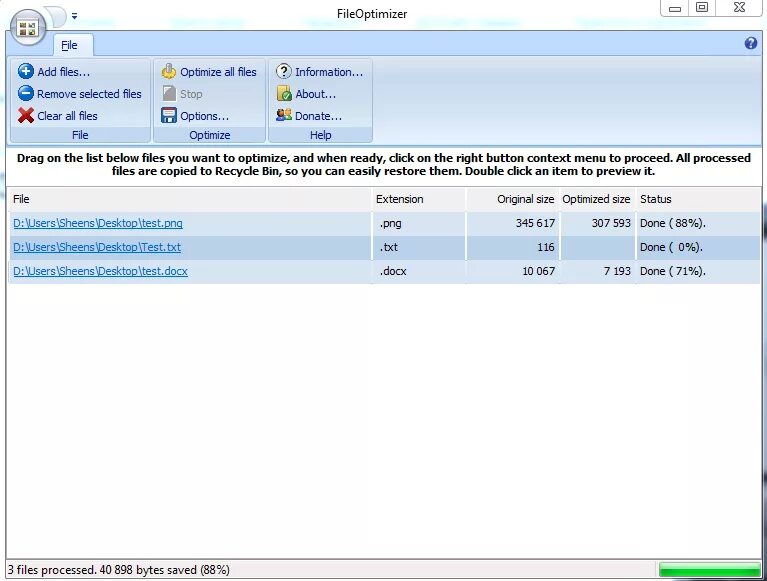Click the Add files plus icon

(x=26, y=71)
